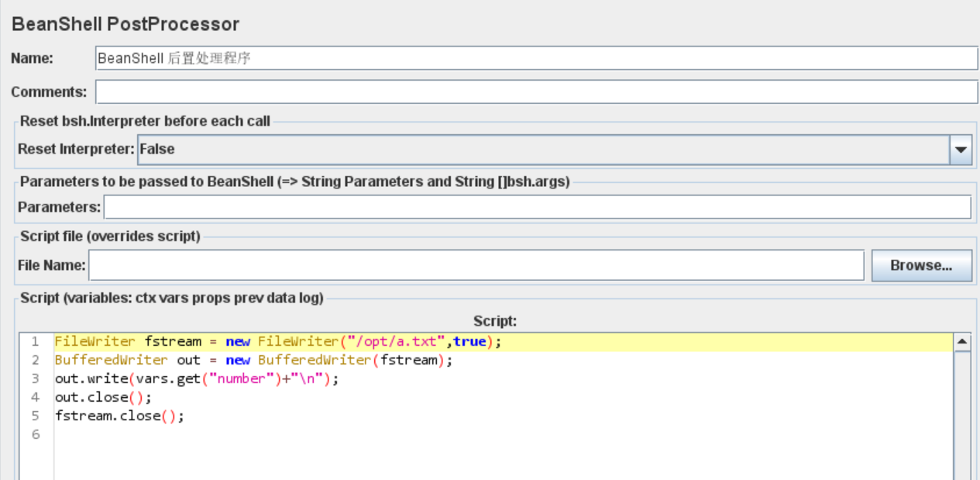The height and width of the screenshot is (480, 980).
Task: Click line 3 out.write statement
Action: 197,379
